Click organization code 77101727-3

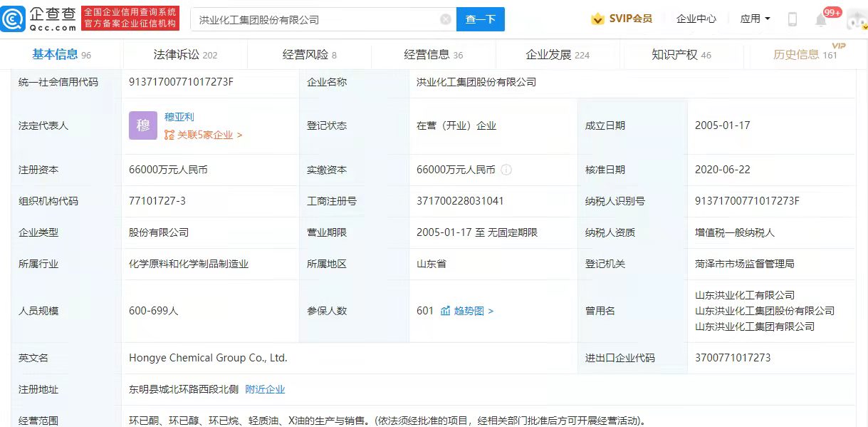[157, 201]
